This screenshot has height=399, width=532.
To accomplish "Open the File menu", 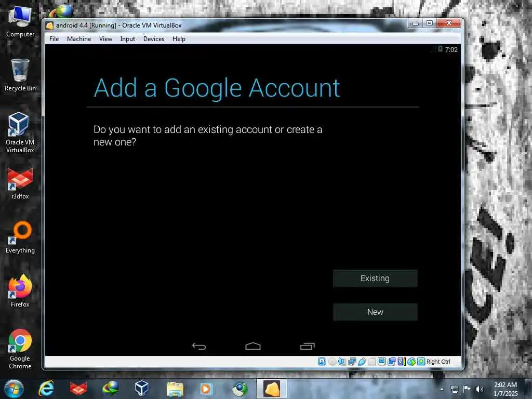I will click(54, 38).
